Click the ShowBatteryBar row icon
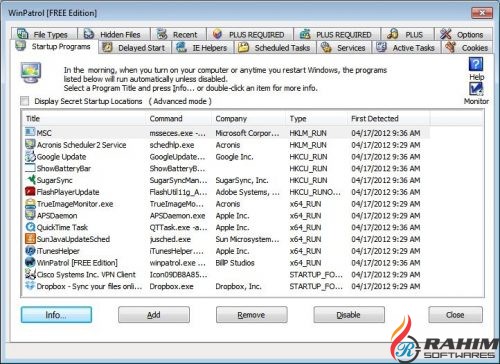The image size is (500, 364). 30,168
